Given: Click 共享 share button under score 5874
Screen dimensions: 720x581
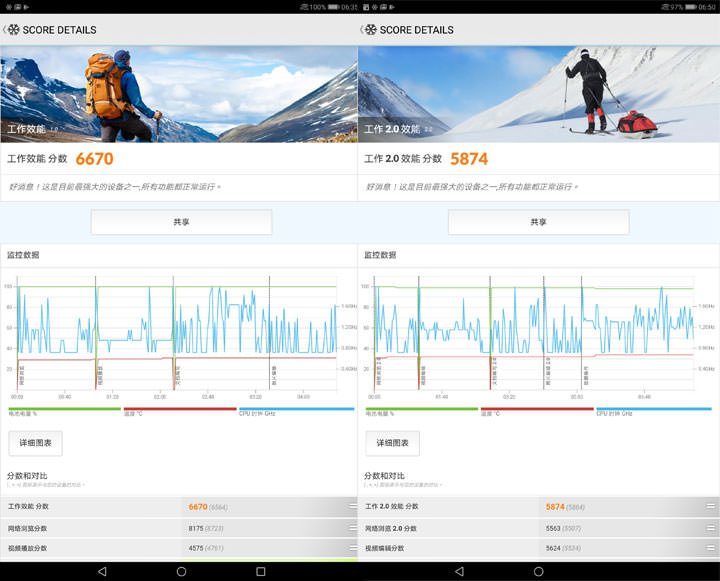Looking at the screenshot, I should coord(538,222).
